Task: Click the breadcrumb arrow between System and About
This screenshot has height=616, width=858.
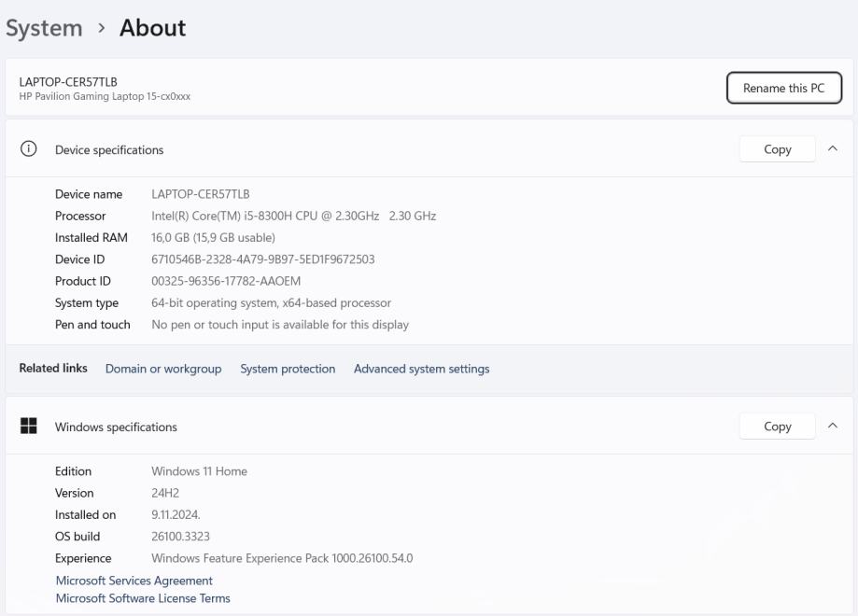Action: (101, 27)
